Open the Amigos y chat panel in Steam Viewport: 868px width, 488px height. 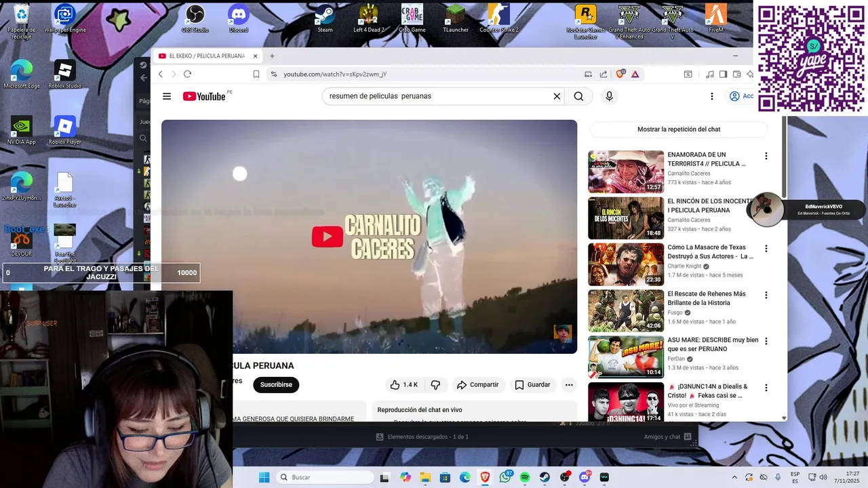point(667,437)
